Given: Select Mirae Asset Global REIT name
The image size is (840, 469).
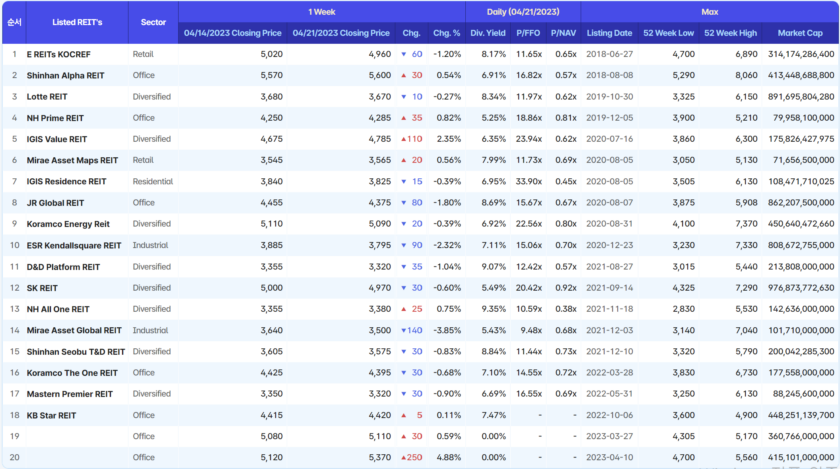Looking at the screenshot, I should point(74,331).
